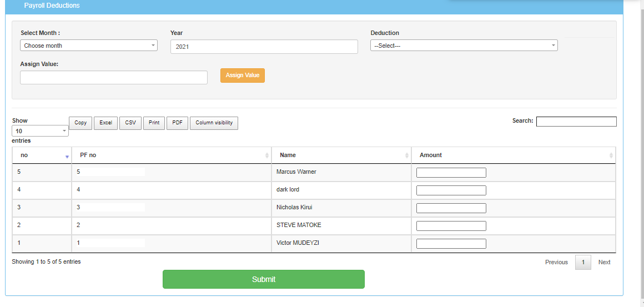Sort table by PF no column
644x307 pixels.
(171, 155)
